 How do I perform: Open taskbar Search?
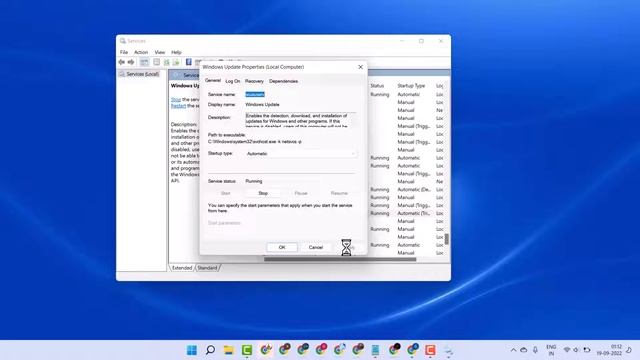pyautogui.click(x=210, y=350)
